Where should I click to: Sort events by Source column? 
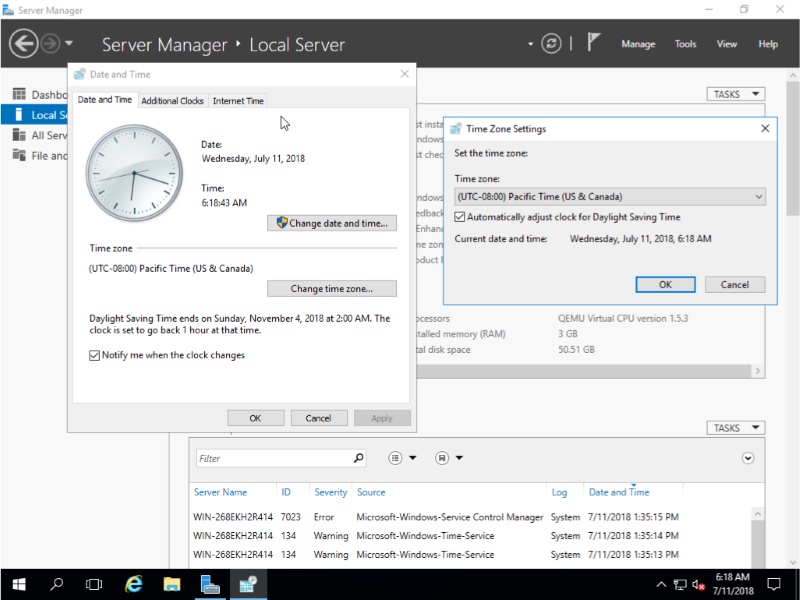coord(371,492)
